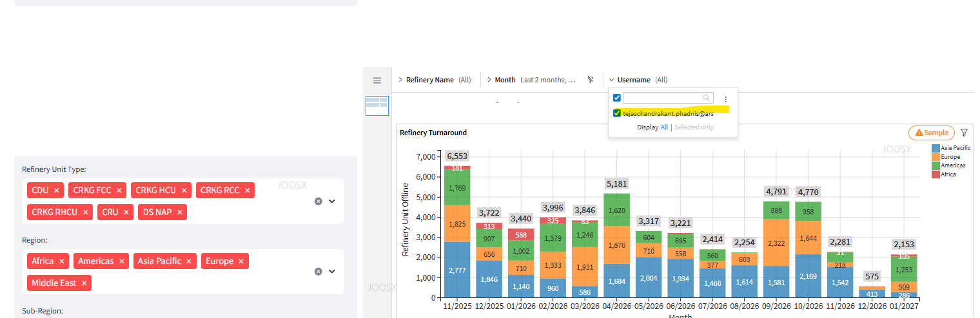980x318 pixels.
Task: Collapse the Username filter dropdown
Action: (x=611, y=80)
